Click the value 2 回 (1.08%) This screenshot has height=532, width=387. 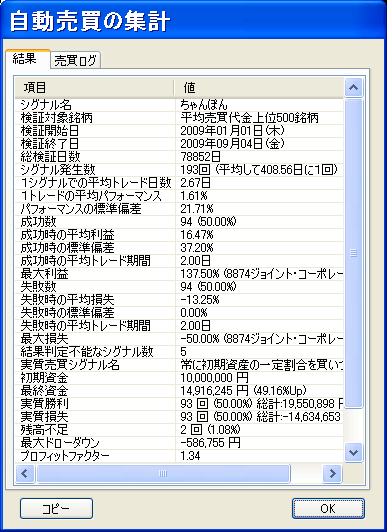point(210,430)
